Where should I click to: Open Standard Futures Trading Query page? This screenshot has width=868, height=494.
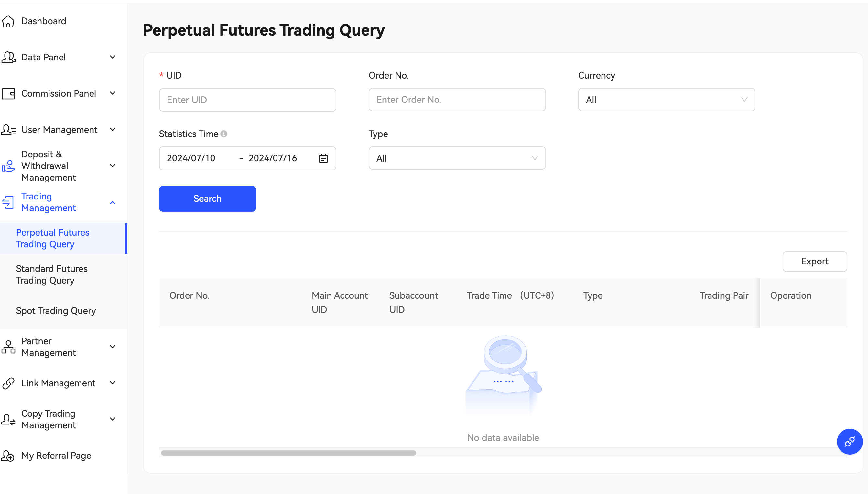(51, 274)
